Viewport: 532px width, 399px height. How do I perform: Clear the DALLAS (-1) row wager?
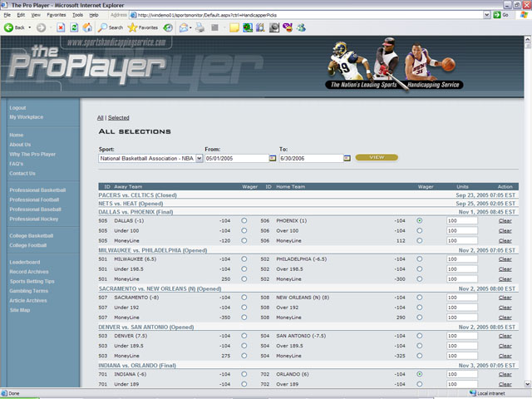(x=505, y=220)
